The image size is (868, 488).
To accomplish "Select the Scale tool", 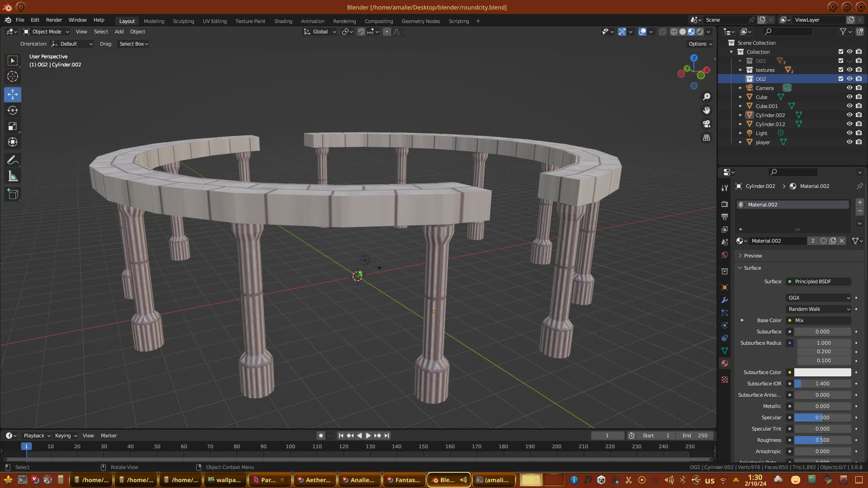I will (13, 127).
